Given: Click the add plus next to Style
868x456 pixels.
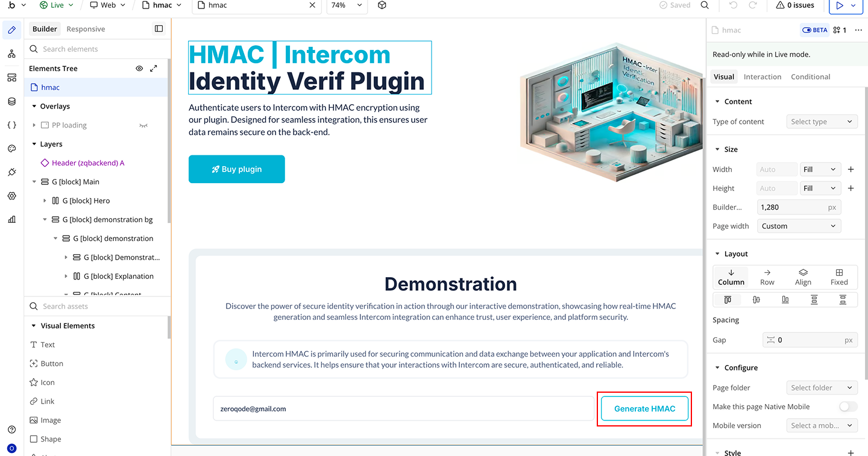Looking at the screenshot, I should point(851,452).
